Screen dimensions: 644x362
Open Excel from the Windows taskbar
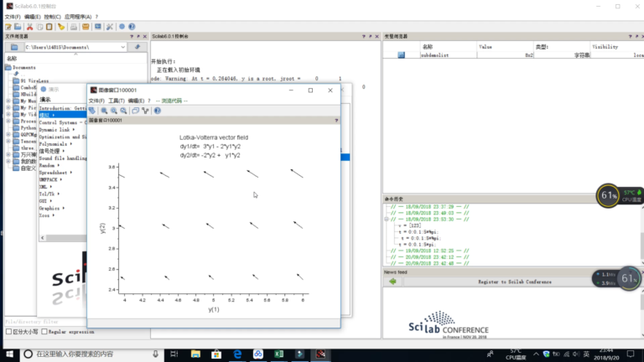(x=279, y=354)
